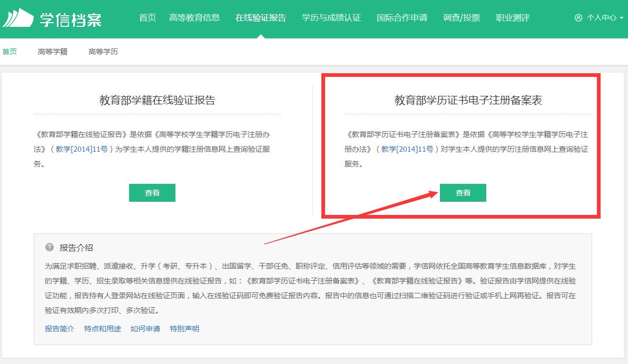Open the 高等教育信息 menu item
The image size is (628, 364).
tap(194, 18)
